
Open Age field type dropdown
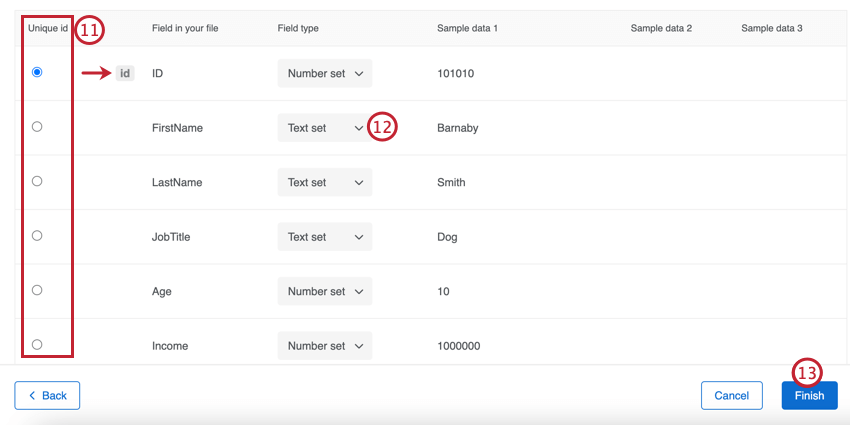324,291
